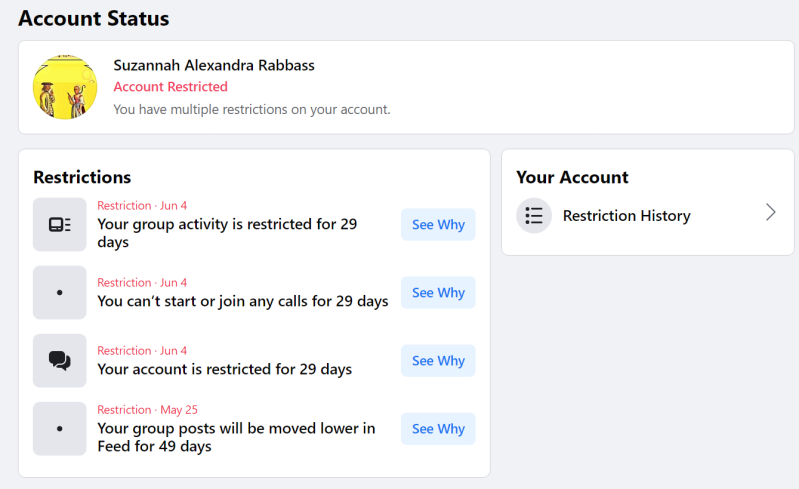The height and width of the screenshot is (489, 799).
Task: Click the calls restriction dot icon
Action: point(59,292)
